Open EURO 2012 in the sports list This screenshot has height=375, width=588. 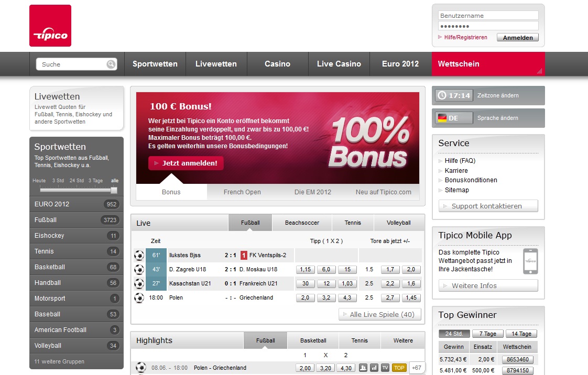[77, 204]
